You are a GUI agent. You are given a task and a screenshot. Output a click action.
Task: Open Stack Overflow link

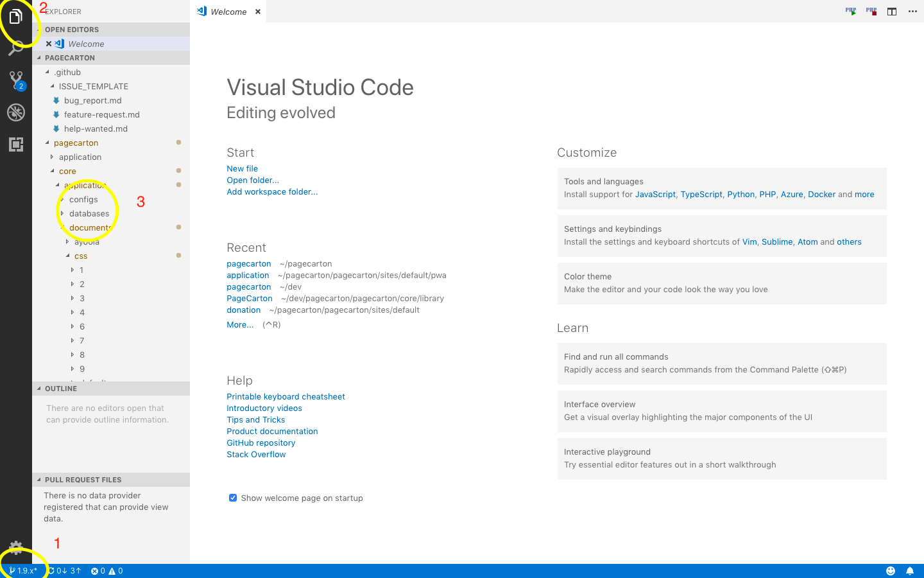256,454
